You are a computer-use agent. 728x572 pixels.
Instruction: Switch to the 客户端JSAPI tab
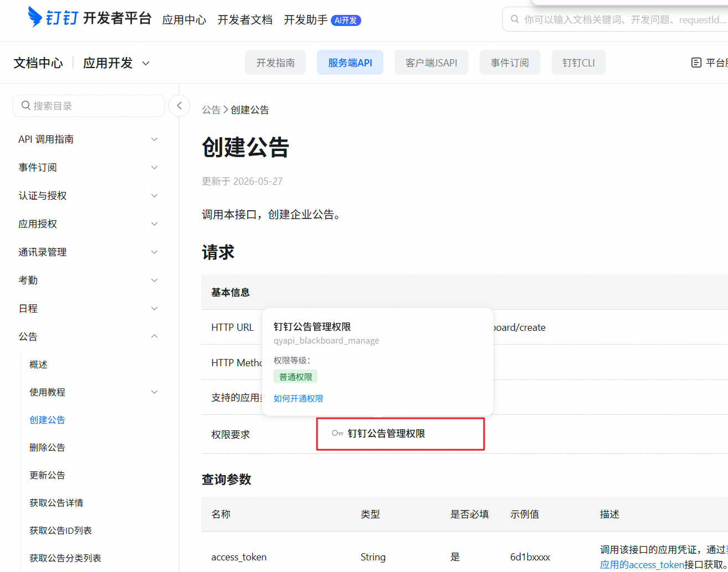pos(431,63)
